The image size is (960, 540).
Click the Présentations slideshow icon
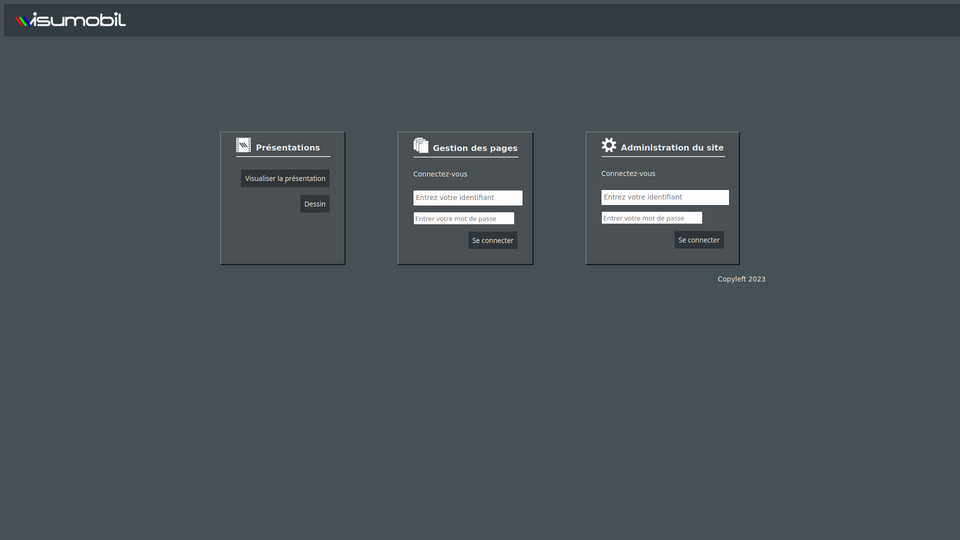243,146
